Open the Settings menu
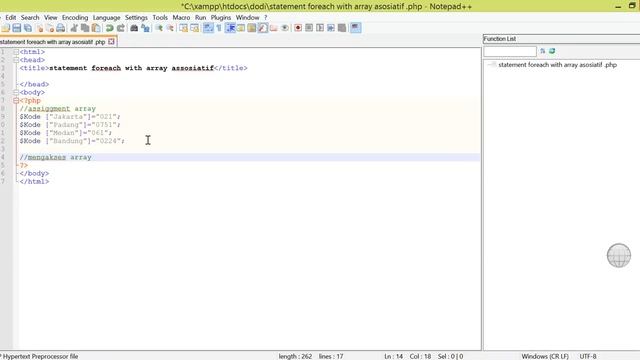 click(136, 18)
